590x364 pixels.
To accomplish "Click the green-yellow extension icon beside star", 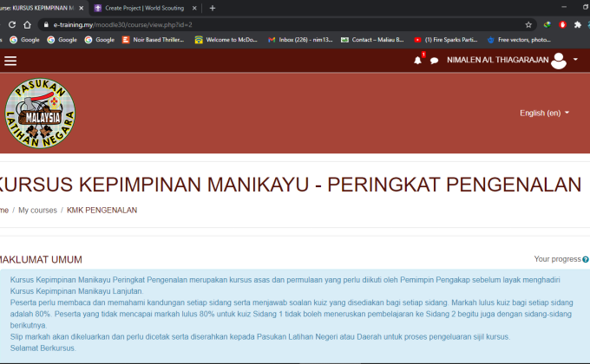I will 547,25.
